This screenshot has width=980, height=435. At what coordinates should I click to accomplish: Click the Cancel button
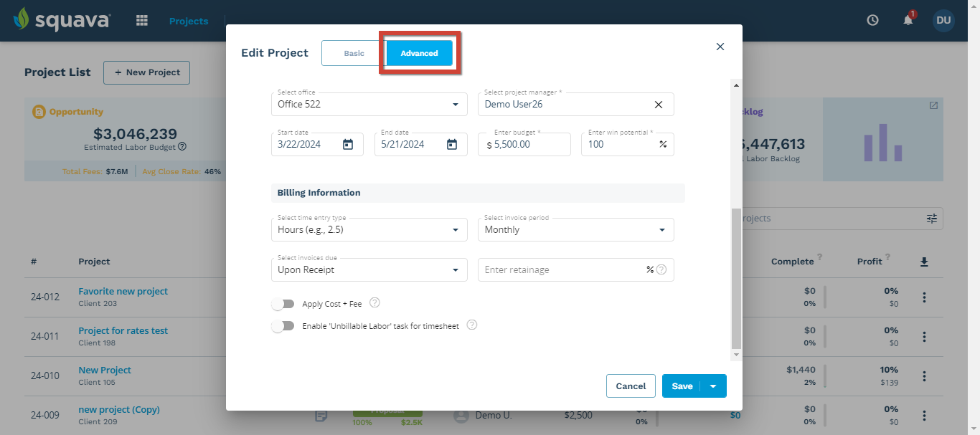click(x=631, y=386)
